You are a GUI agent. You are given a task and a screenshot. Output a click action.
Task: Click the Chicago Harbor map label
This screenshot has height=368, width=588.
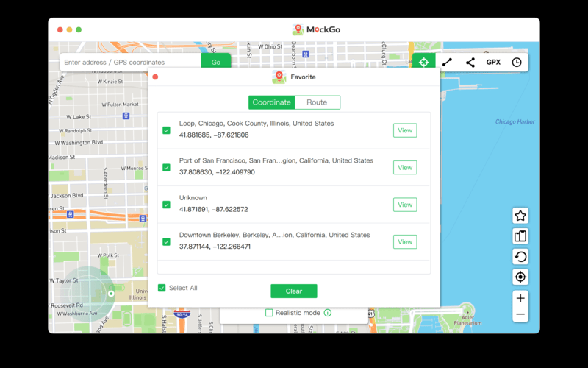pyautogui.click(x=515, y=121)
